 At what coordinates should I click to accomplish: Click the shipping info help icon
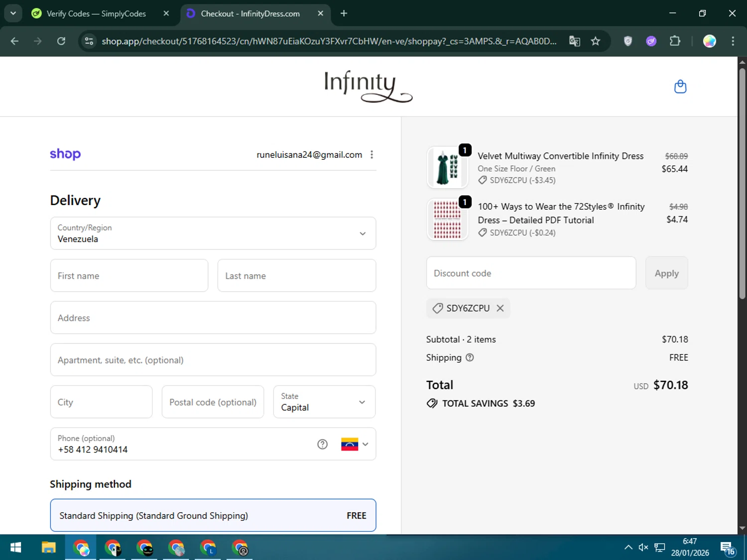470,357
